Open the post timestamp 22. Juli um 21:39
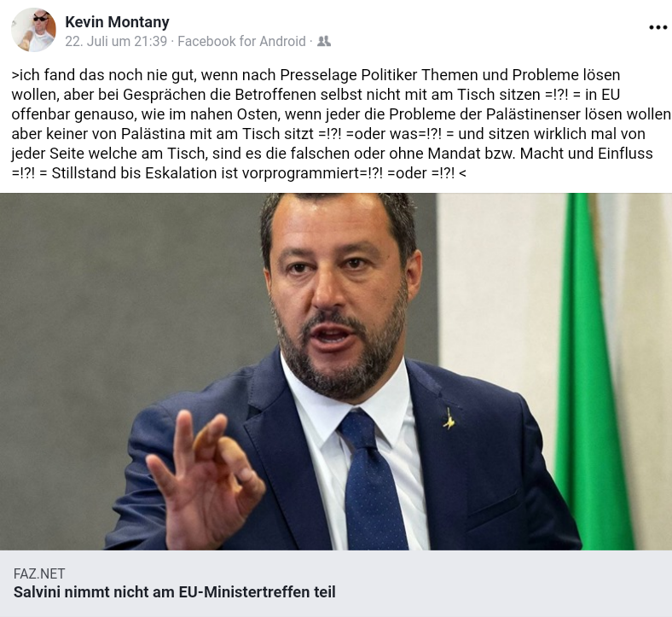This screenshot has width=672, height=617. coord(116,42)
